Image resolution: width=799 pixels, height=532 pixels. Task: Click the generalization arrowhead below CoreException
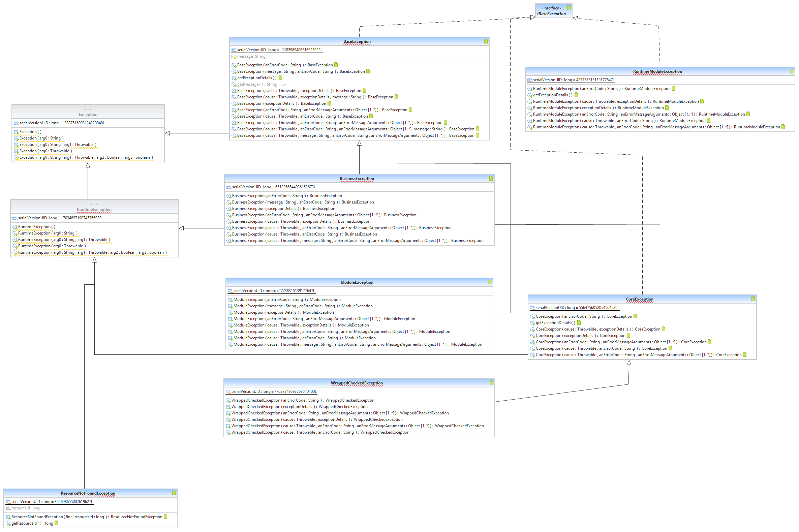pos(629,363)
